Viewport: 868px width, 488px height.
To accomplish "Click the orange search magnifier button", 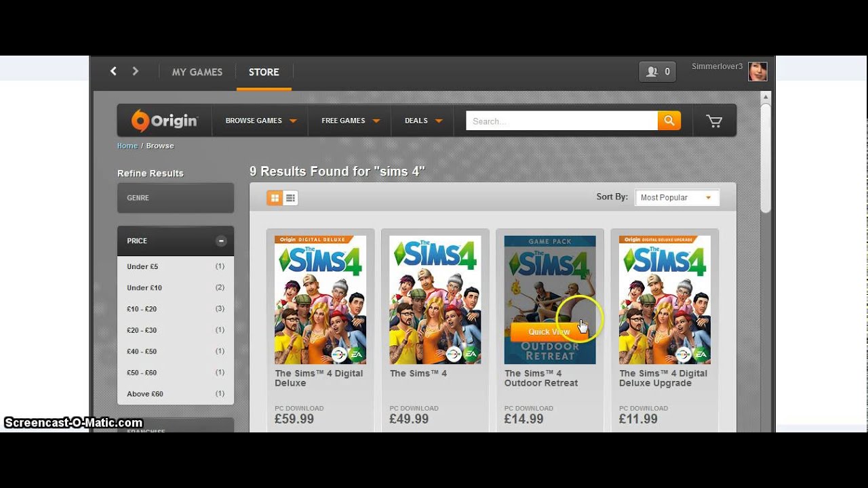I will point(669,121).
